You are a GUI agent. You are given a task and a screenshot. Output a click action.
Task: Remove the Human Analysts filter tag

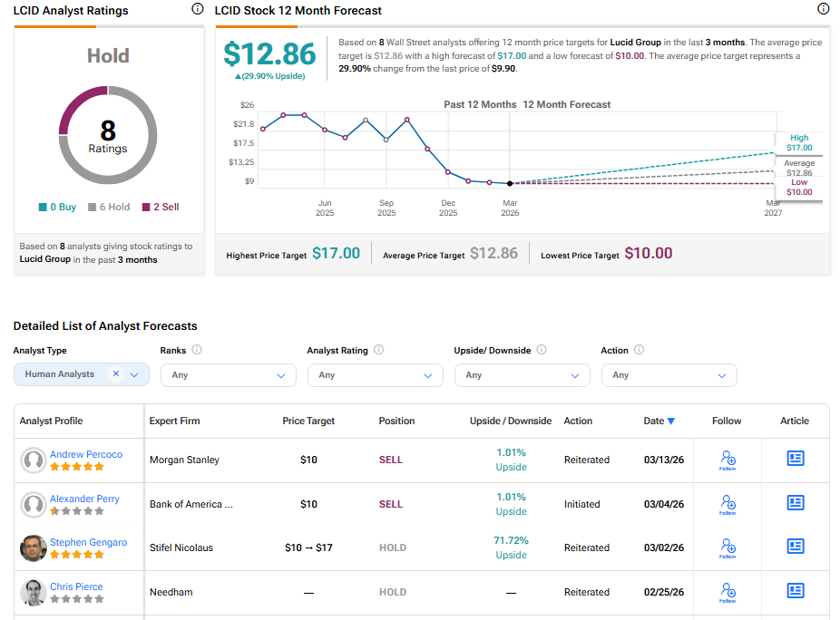pyautogui.click(x=116, y=373)
